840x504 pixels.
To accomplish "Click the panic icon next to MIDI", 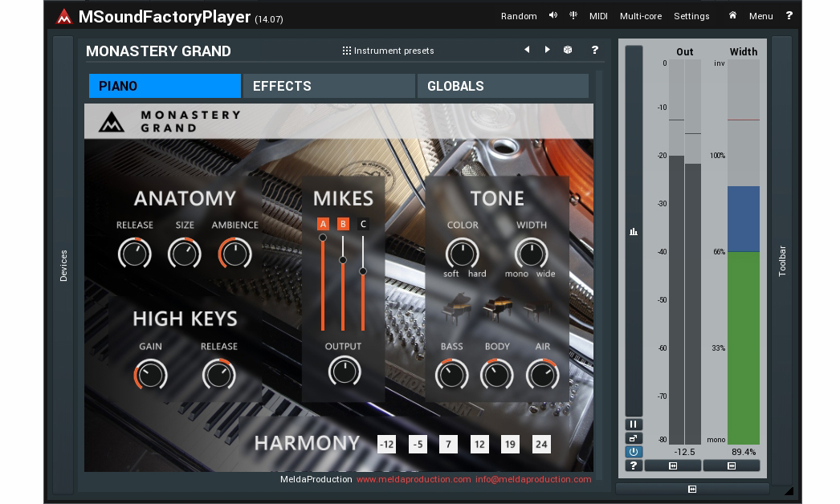I will click(573, 15).
